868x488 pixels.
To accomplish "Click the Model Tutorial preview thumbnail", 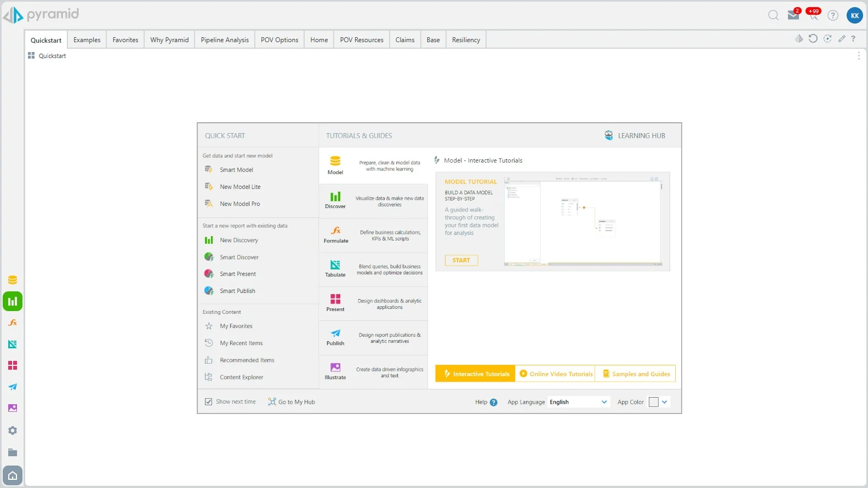I will tap(584, 222).
